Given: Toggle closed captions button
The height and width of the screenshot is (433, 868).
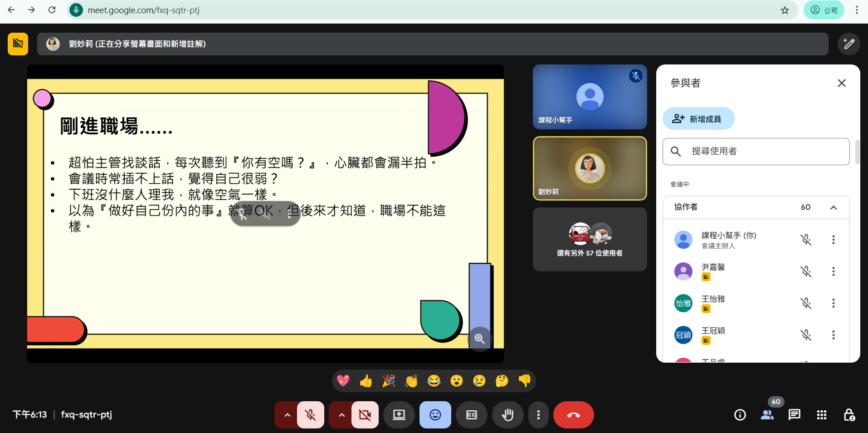Looking at the screenshot, I should [471, 415].
